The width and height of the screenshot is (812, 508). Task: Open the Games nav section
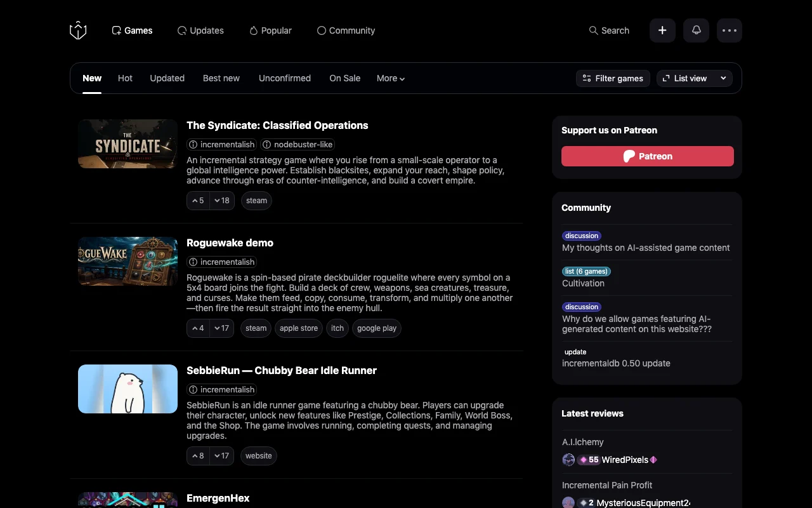[x=132, y=30]
